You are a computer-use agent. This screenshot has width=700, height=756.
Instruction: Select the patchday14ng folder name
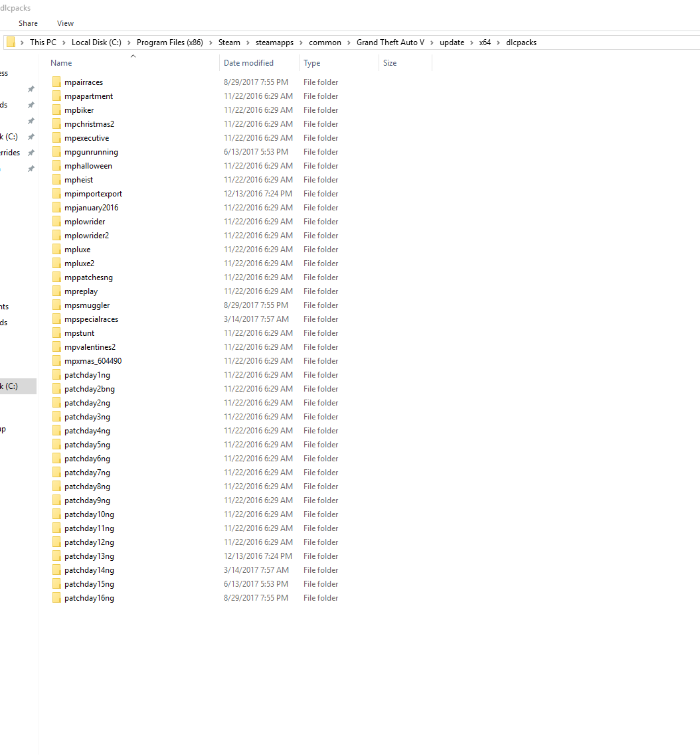tap(89, 570)
